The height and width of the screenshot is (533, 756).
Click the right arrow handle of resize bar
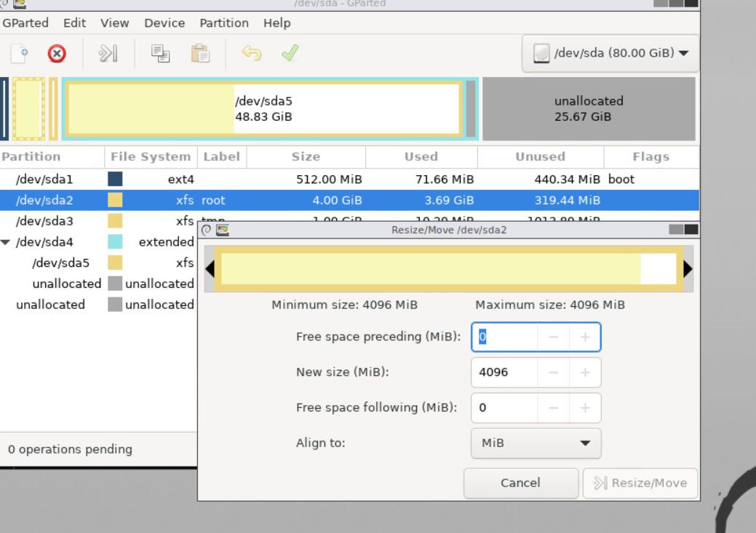click(x=688, y=268)
